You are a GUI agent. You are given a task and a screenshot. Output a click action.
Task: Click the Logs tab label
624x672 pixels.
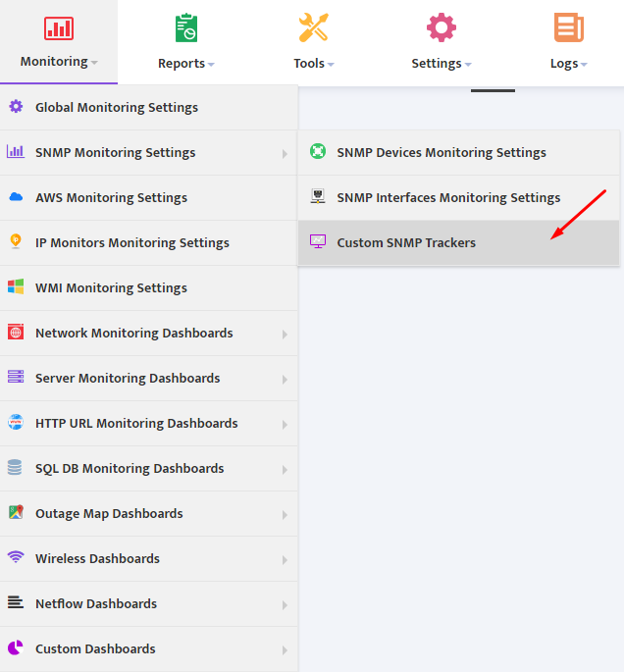click(564, 64)
